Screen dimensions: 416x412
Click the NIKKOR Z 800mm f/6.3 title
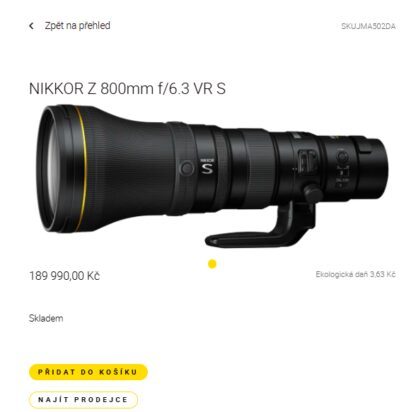[127, 89]
